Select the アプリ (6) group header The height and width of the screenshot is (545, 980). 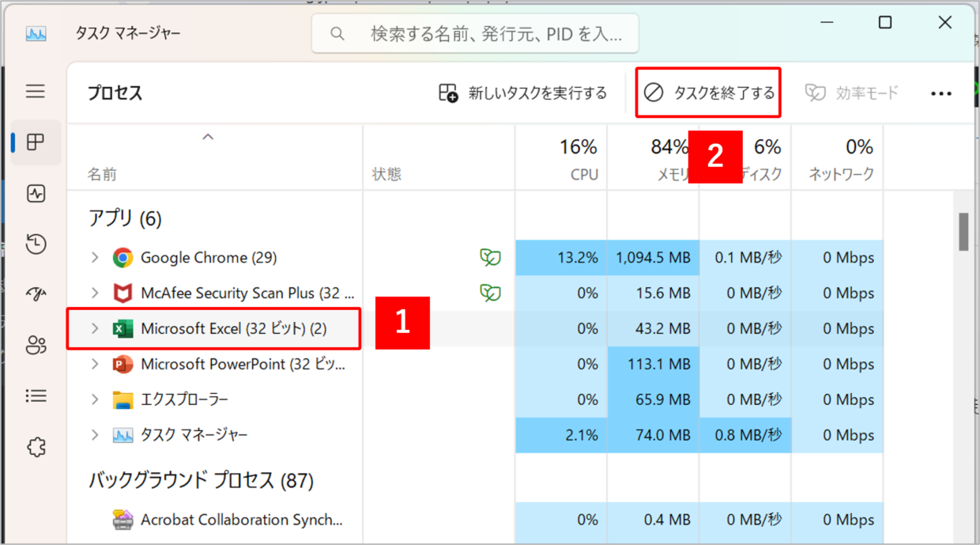point(125,219)
